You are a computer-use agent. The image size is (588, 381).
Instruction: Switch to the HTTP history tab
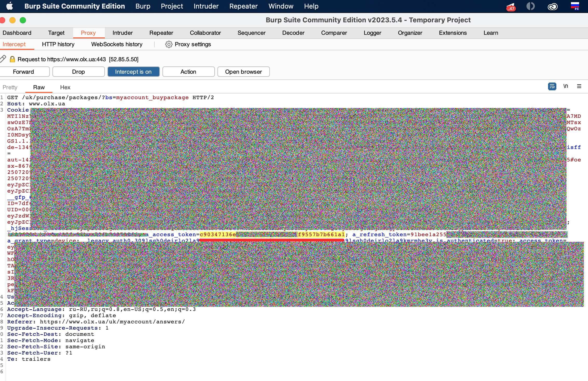[x=58, y=44]
